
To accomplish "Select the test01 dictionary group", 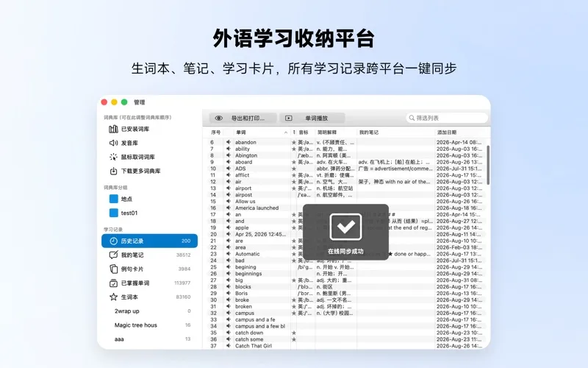I will (123, 213).
